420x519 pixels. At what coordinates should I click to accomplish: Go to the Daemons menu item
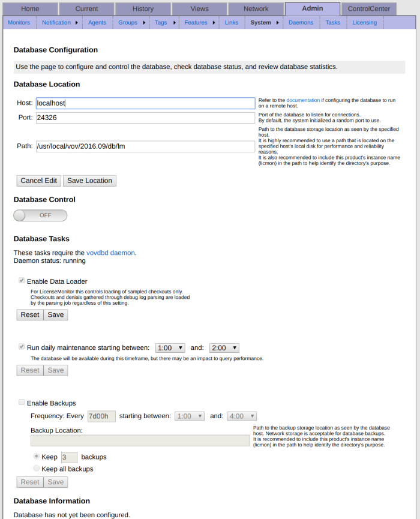coord(301,23)
